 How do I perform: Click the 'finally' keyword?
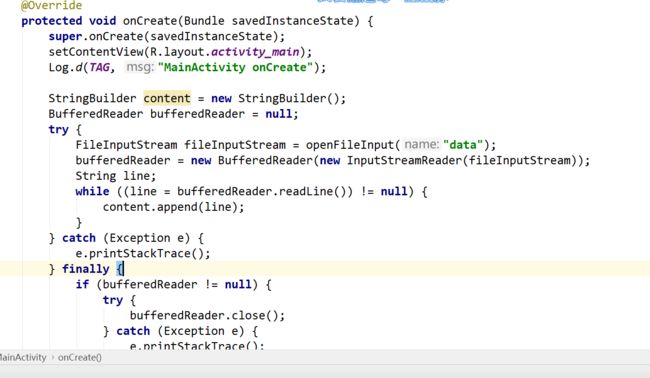(x=85, y=269)
